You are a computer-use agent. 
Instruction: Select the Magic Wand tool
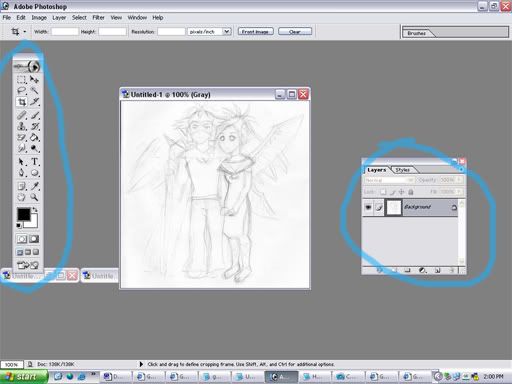34,90
